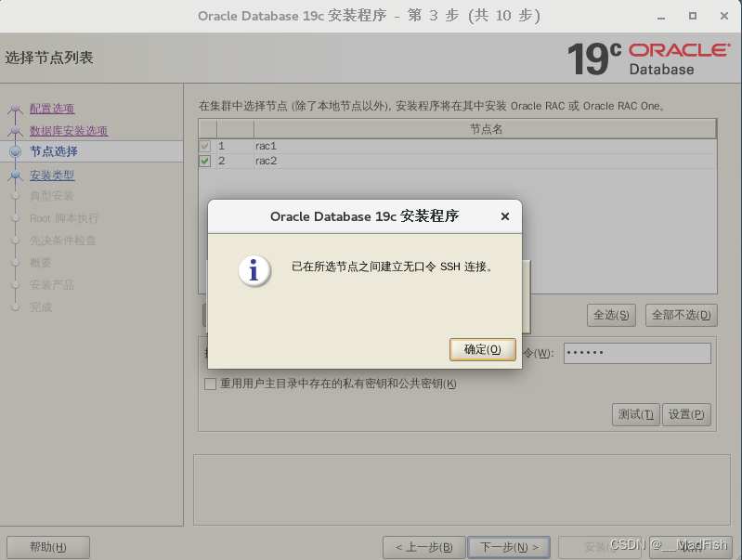This screenshot has width=742, height=560.
Task: Proceed with 下一步(N) button
Action: click(509, 547)
